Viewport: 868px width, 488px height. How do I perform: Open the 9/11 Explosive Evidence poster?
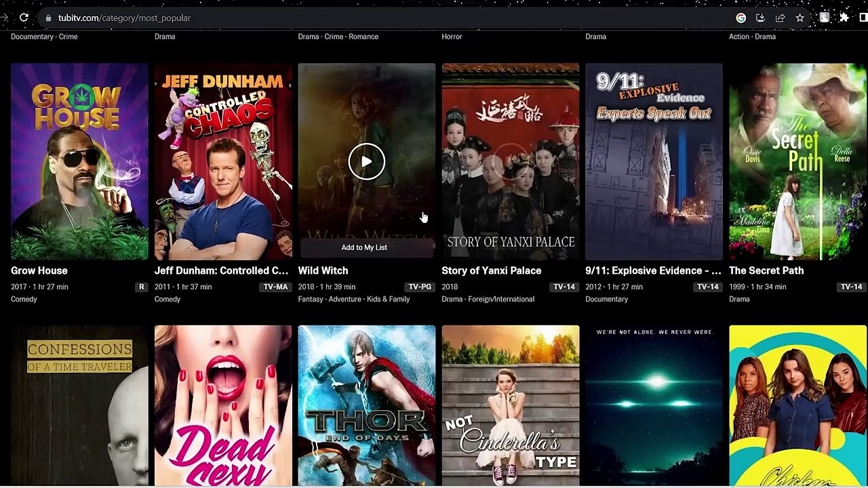pyautogui.click(x=654, y=161)
